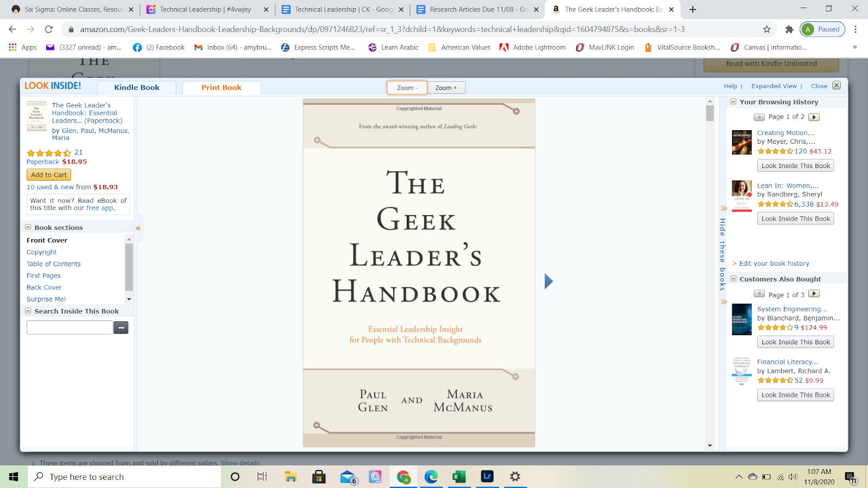This screenshot has width=868, height=488.
Task: Open First Pages section
Action: pyautogui.click(x=43, y=275)
